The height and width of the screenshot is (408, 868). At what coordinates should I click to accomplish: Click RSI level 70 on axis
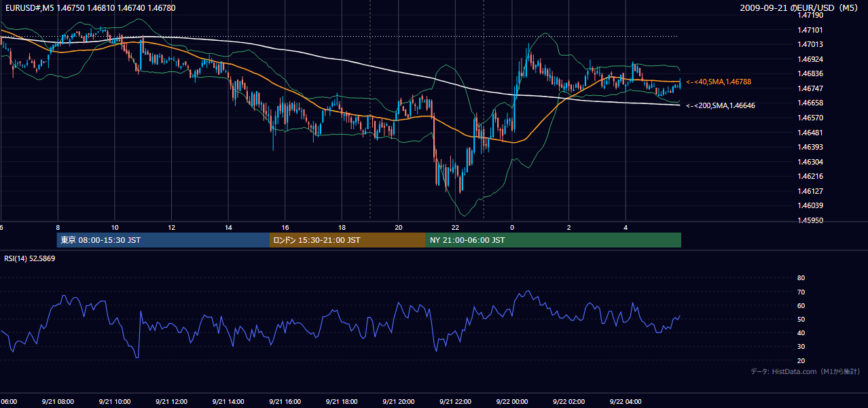tap(801, 292)
